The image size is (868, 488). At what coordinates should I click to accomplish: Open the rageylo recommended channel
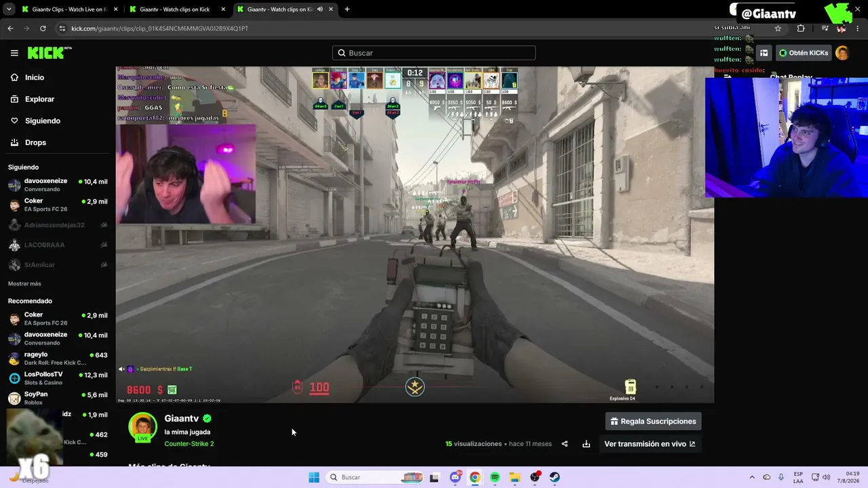[58, 358]
